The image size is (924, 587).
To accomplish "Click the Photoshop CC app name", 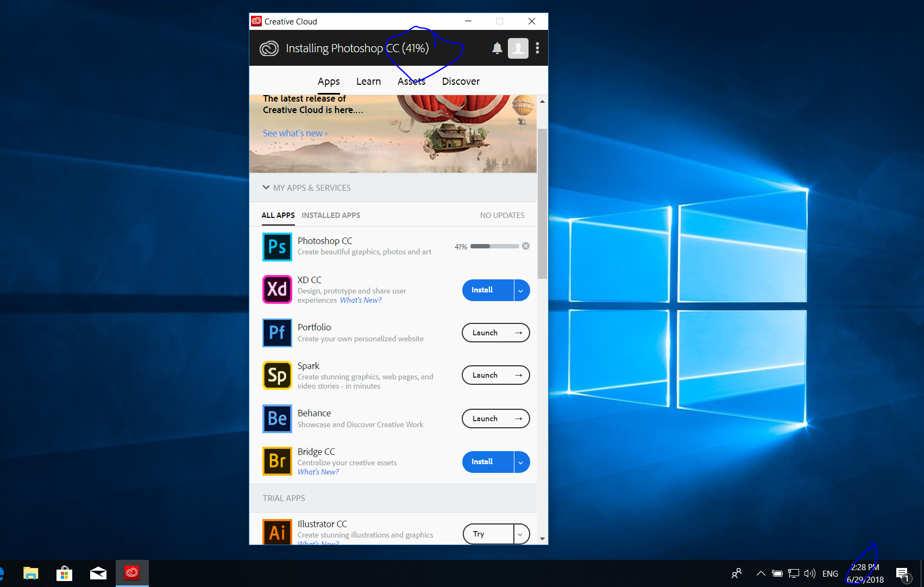I will click(325, 241).
